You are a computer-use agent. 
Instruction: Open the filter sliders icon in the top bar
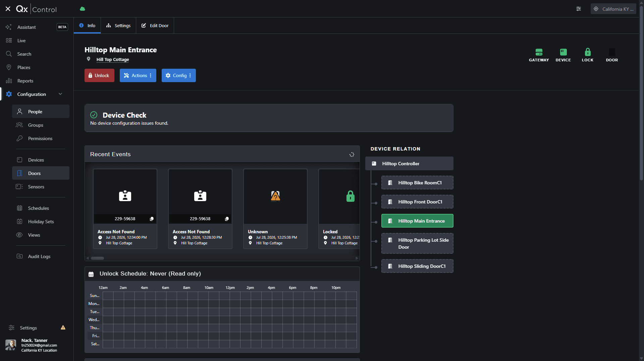click(x=579, y=9)
